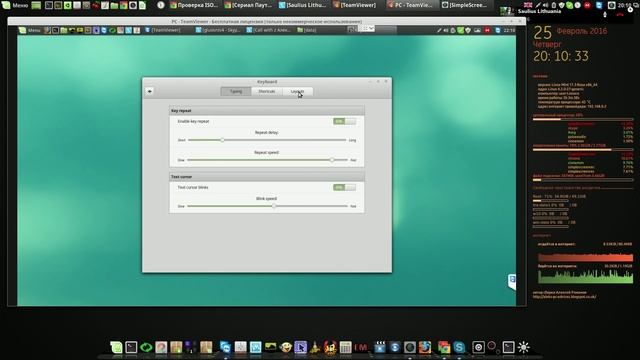Launch Firefox from the dock

(x=425, y=347)
